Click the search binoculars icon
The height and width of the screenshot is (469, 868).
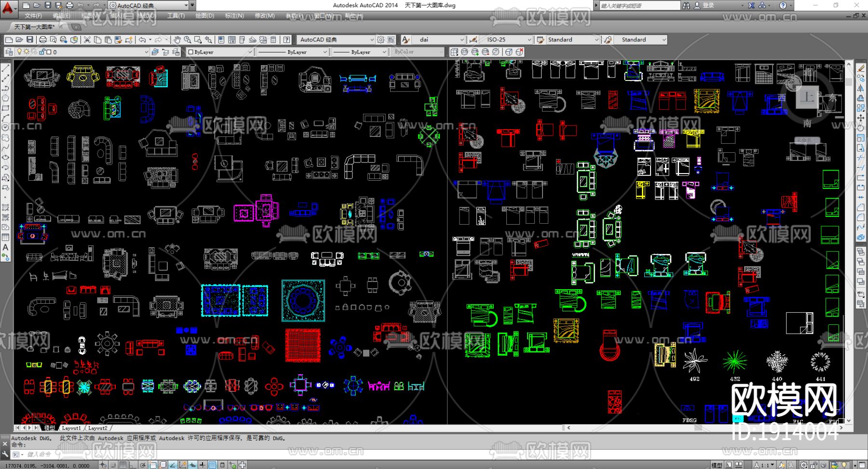point(686,5)
